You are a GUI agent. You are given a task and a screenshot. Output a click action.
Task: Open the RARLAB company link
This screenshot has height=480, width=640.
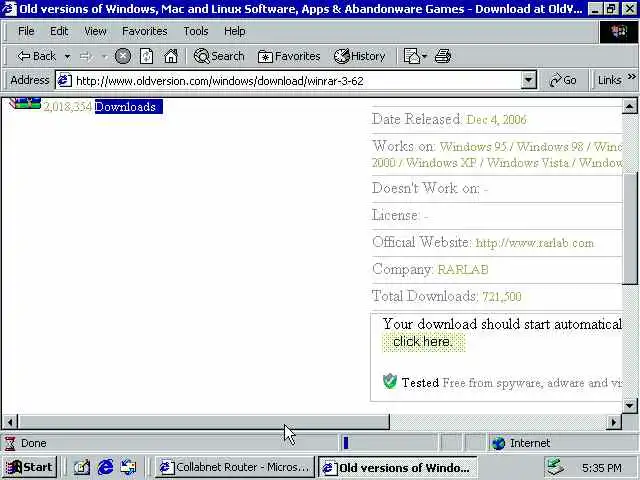point(463,269)
